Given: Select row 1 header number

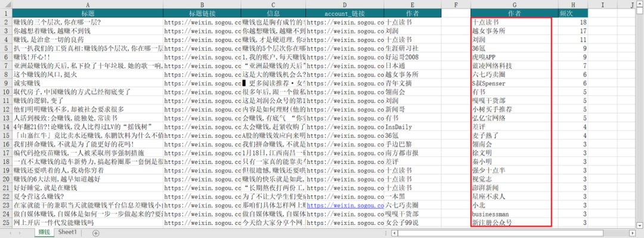Looking at the screenshot, I should (x=6, y=13).
